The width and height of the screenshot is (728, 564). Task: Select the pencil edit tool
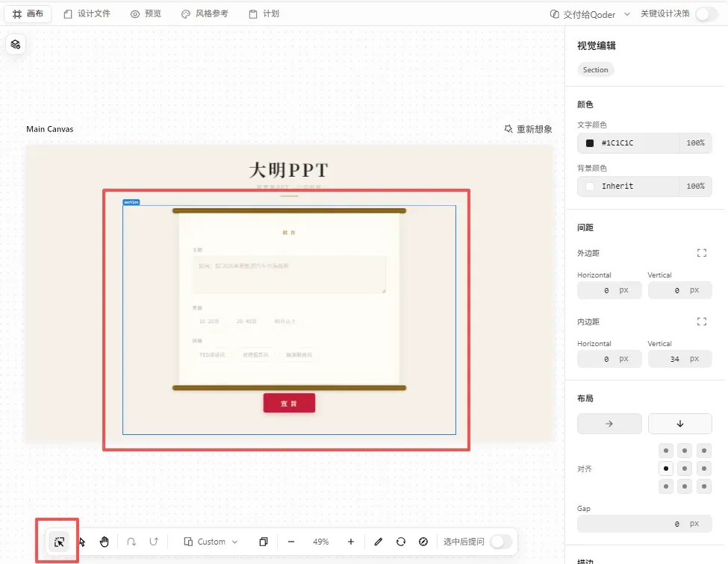[379, 542]
